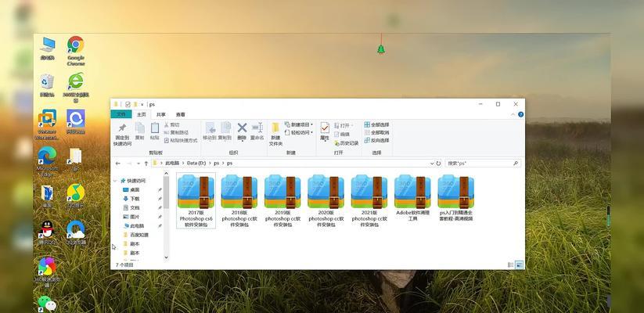This screenshot has height=313, width=644.
Task: Click Paste shortcut (粘贴快捷方式) command
Action: [x=180, y=140]
